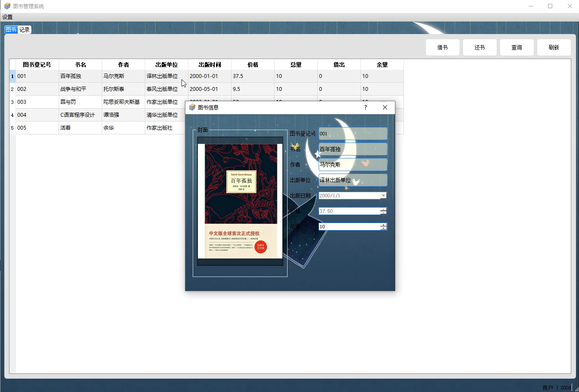This screenshot has height=392, width=579.
Task: Open the 设置 menu
Action: point(7,17)
